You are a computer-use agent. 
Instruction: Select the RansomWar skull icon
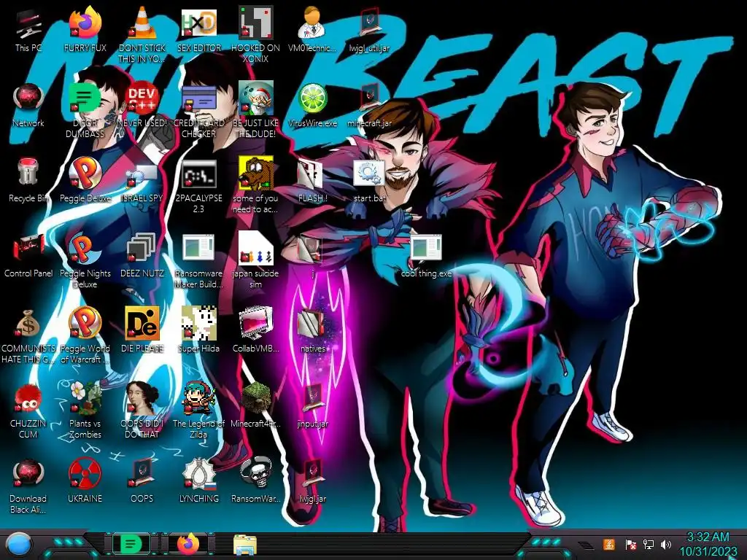255,473
